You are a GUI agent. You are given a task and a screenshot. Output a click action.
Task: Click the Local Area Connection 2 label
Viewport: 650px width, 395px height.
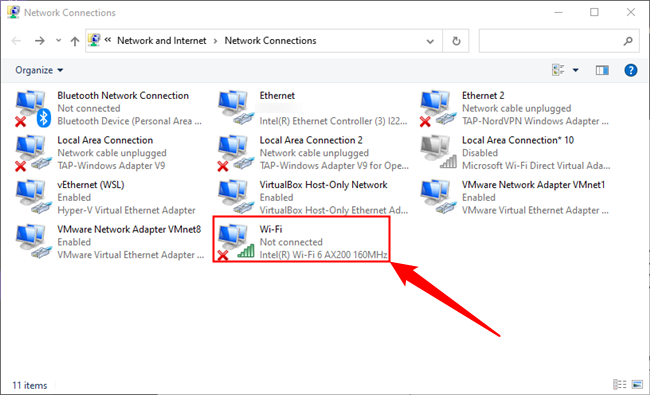pos(311,140)
